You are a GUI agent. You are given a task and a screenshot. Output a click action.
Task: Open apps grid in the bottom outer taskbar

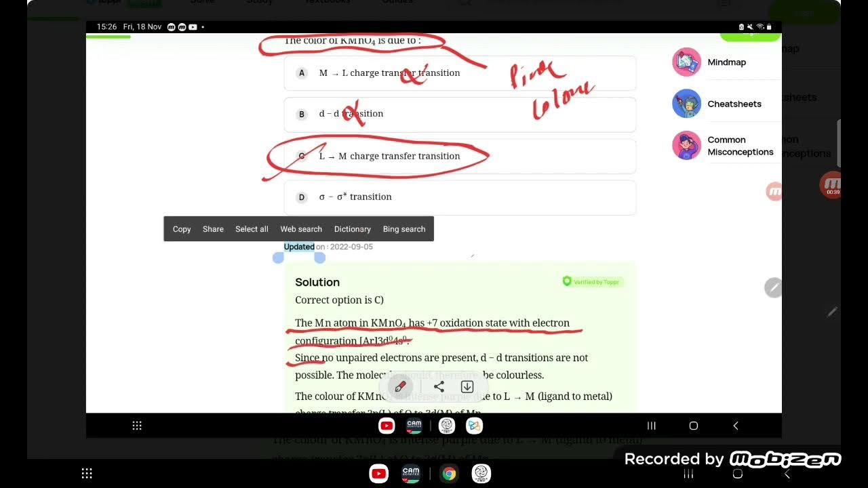(87, 474)
